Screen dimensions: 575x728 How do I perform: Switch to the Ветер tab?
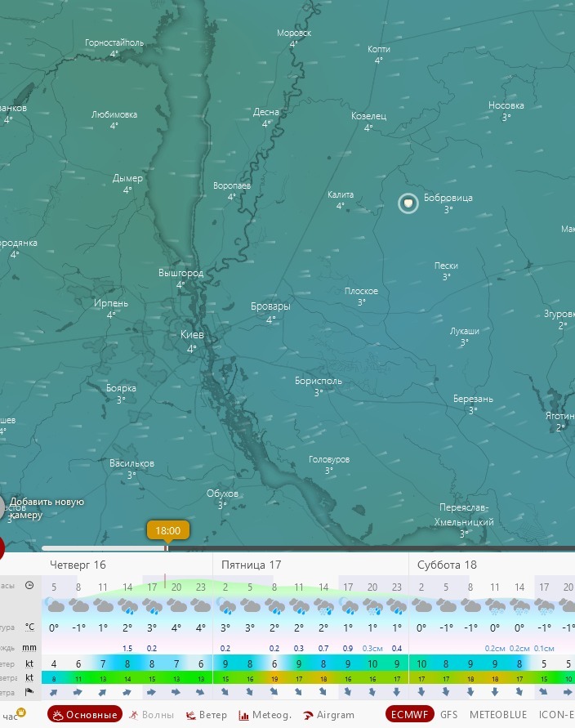[206, 715]
